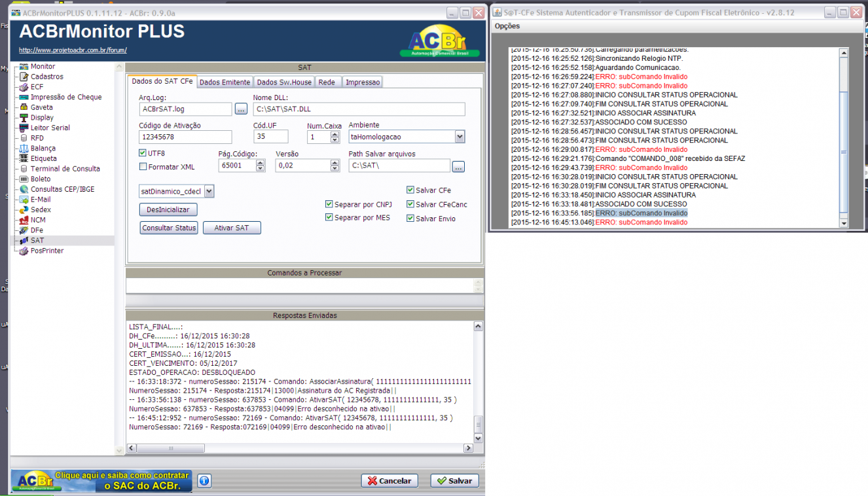Select the Cadastros tree icon
Viewport: 868px width, 496px height.
(24, 77)
